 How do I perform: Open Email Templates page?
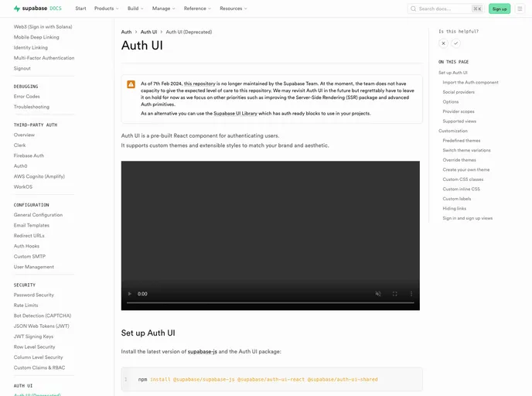(31, 225)
